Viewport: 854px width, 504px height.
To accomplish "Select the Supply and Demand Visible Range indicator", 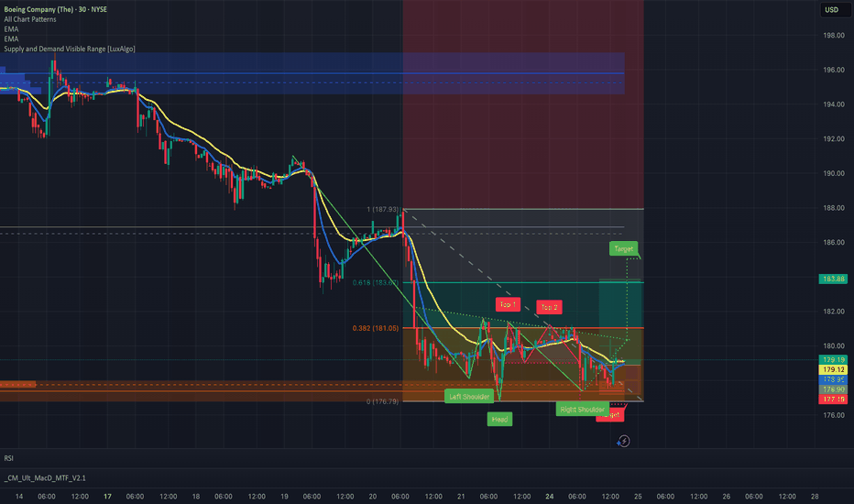I will (x=70, y=49).
